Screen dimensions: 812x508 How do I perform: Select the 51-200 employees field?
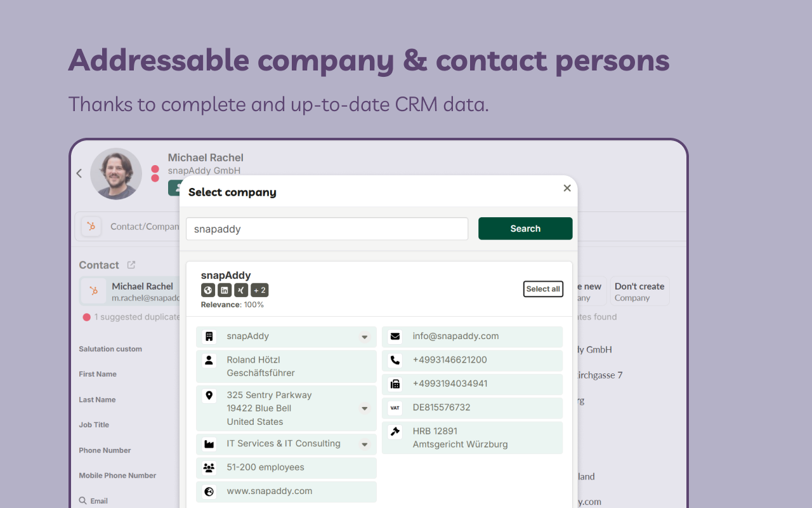pyautogui.click(x=286, y=468)
